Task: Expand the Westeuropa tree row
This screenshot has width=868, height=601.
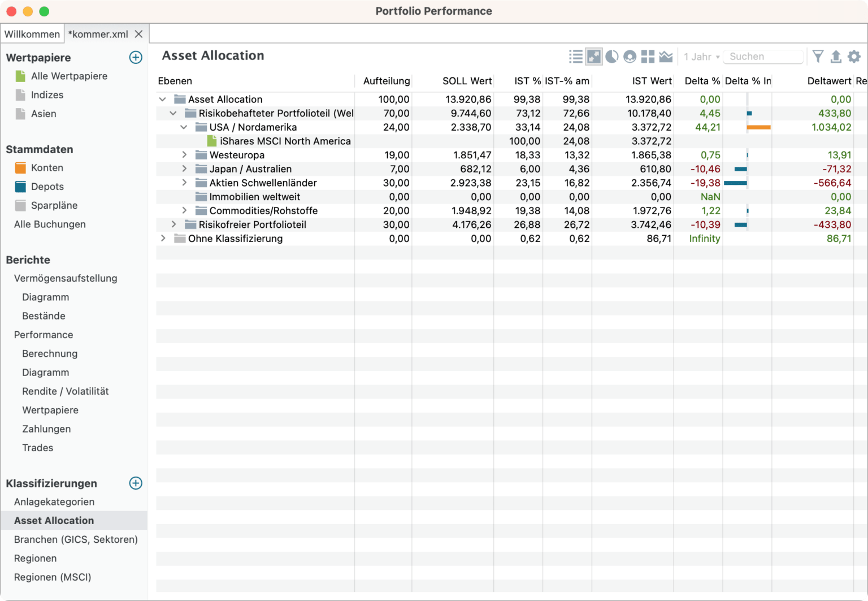Action: click(x=184, y=154)
